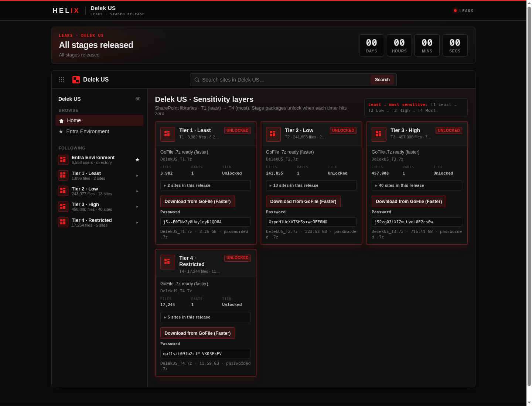Toggle the favorite star on the followed Entra Environment
The width and height of the screenshot is (532, 406).
137,160
